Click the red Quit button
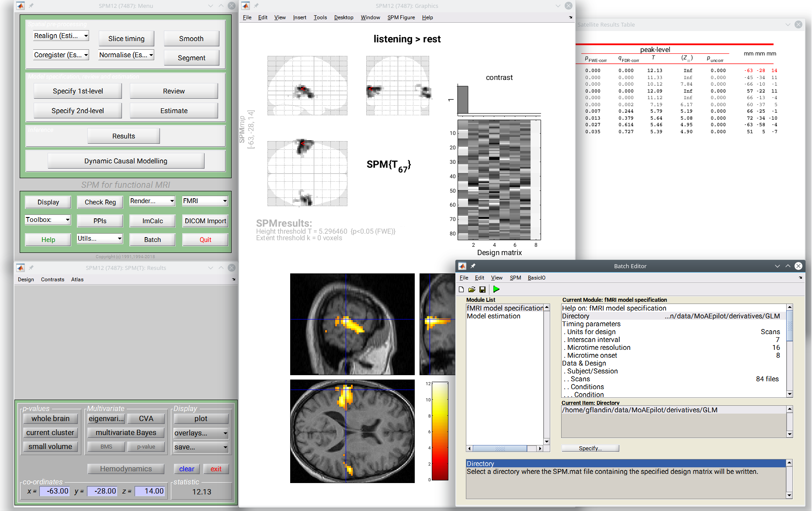The height and width of the screenshot is (511, 812). (x=205, y=239)
